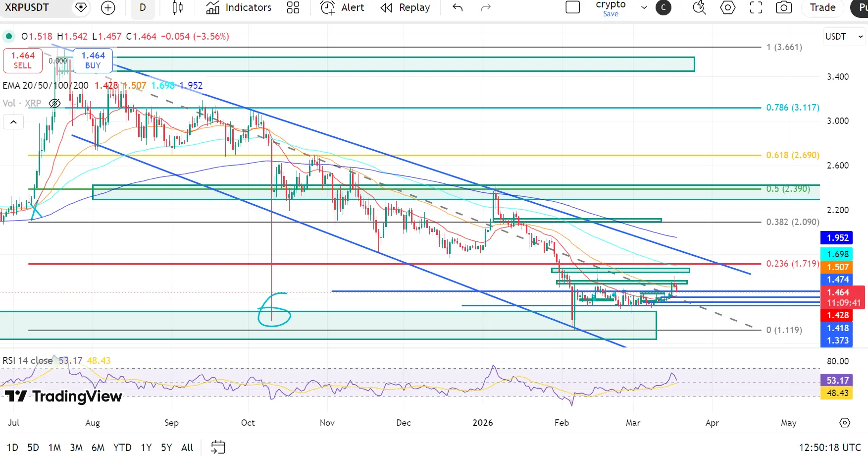Click the 1.373 price axis label
The height and width of the screenshot is (458, 868).
(836, 341)
